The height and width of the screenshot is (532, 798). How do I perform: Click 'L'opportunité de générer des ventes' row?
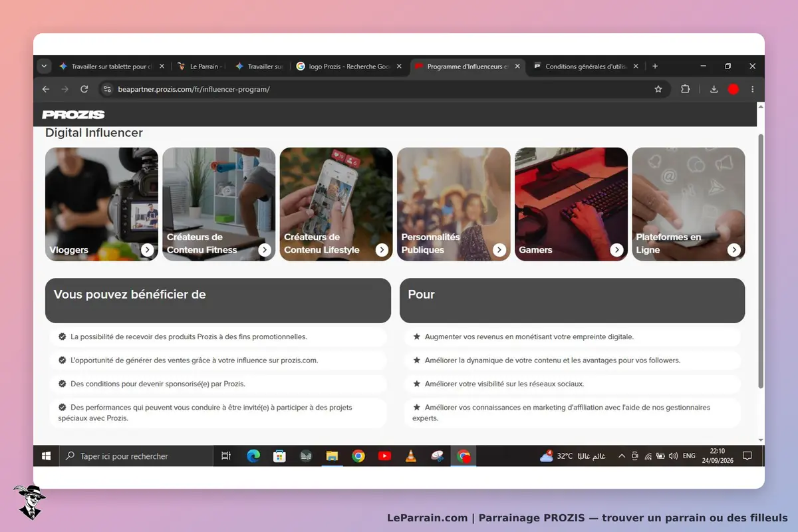pos(218,360)
